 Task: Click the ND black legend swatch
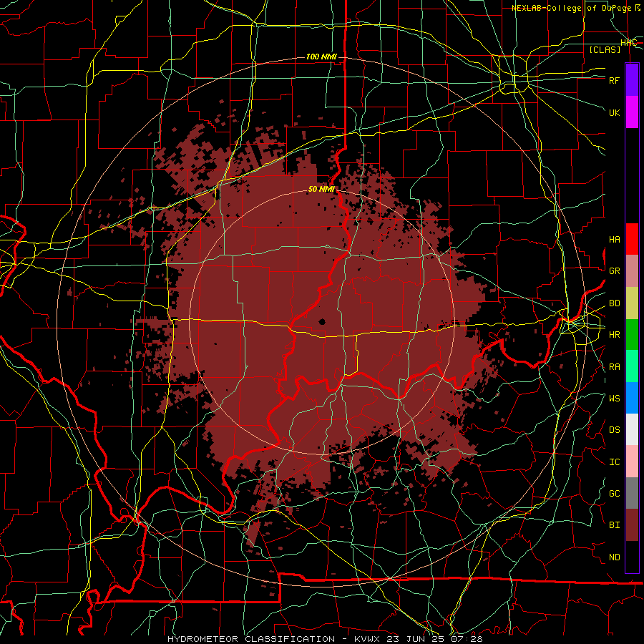[x=632, y=557]
